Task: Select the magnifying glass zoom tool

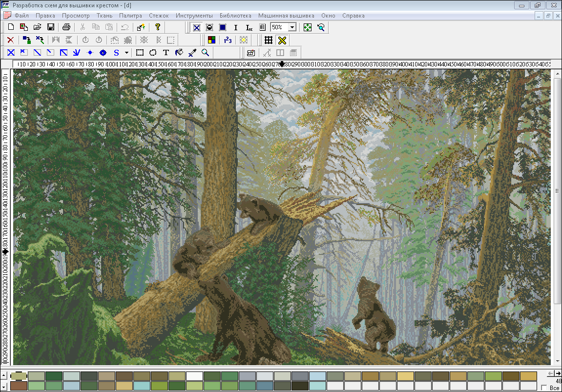Action: [x=206, y=53]
